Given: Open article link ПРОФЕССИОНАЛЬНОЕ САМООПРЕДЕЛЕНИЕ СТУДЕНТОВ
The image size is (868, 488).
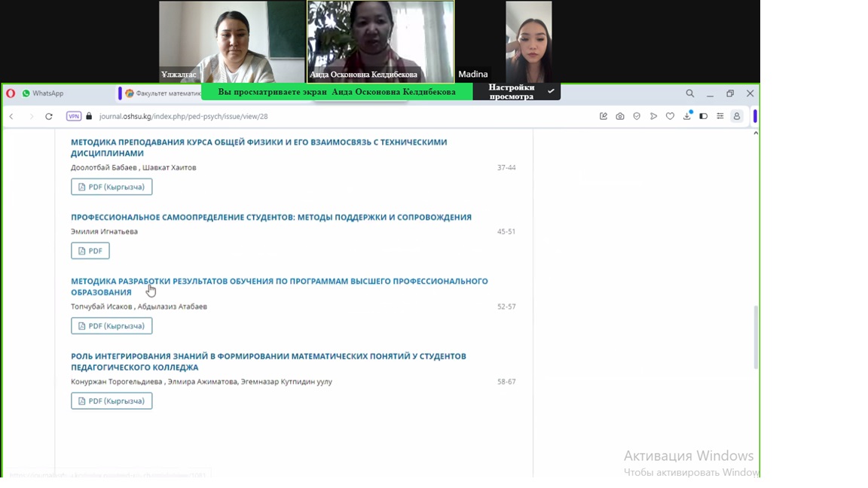Looking at the screenshot, I should click(x=270, y=218).
